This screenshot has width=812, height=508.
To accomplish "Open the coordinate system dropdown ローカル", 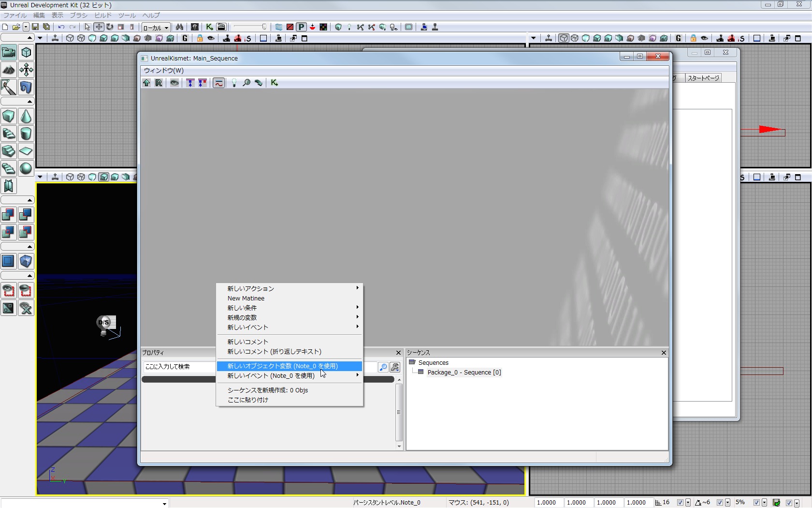I will pos(156,28).
